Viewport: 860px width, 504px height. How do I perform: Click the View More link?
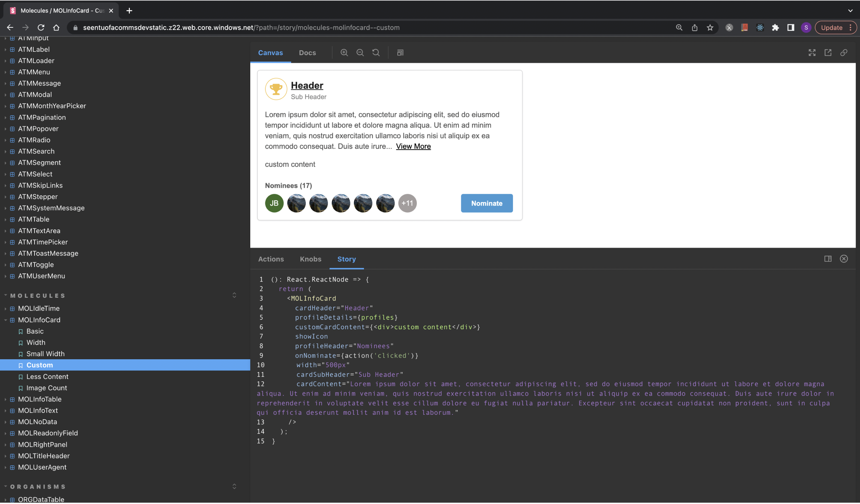click(x=413, y=146)
